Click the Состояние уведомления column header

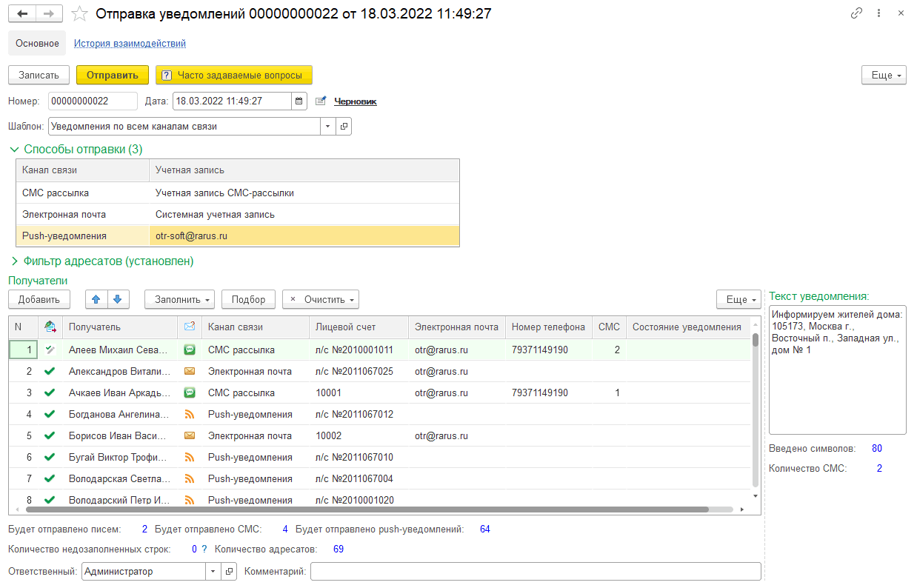pyautogui.click(x=687, y=327)
